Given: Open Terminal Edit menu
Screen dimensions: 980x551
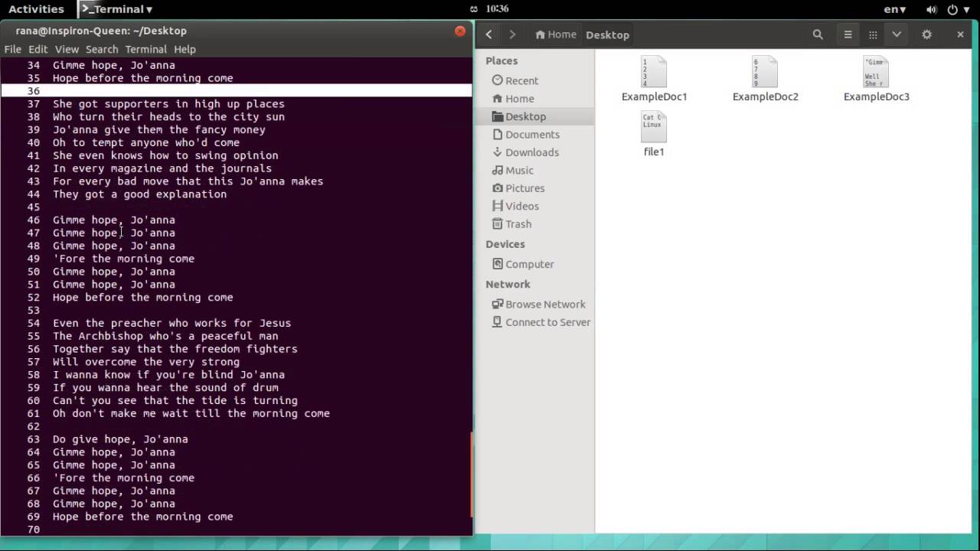Looking at the screenshot, I should point(38,49).
